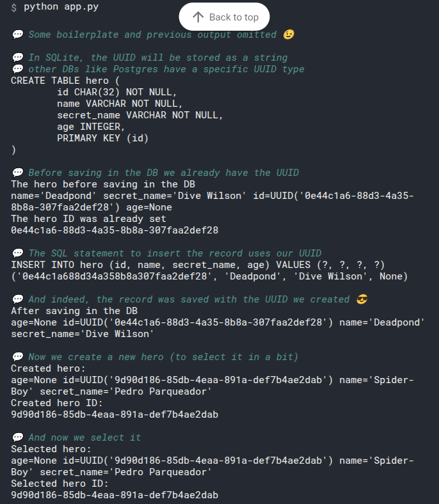Image resolution: width=439 pixels, height=504 pixels.
Task: Click the sunglasses emoji after "UUID we created"
Action: [362, 299]
